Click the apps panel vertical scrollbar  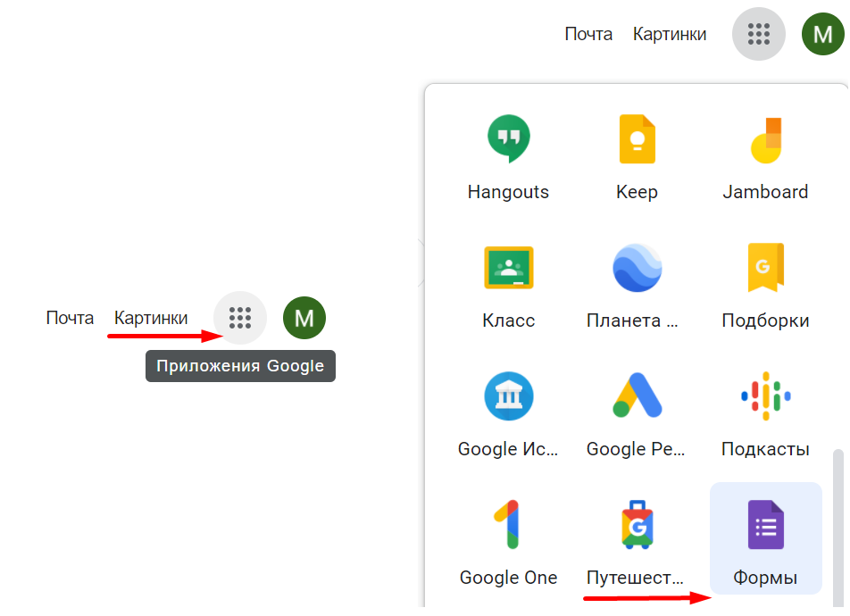tap(838, 527)
